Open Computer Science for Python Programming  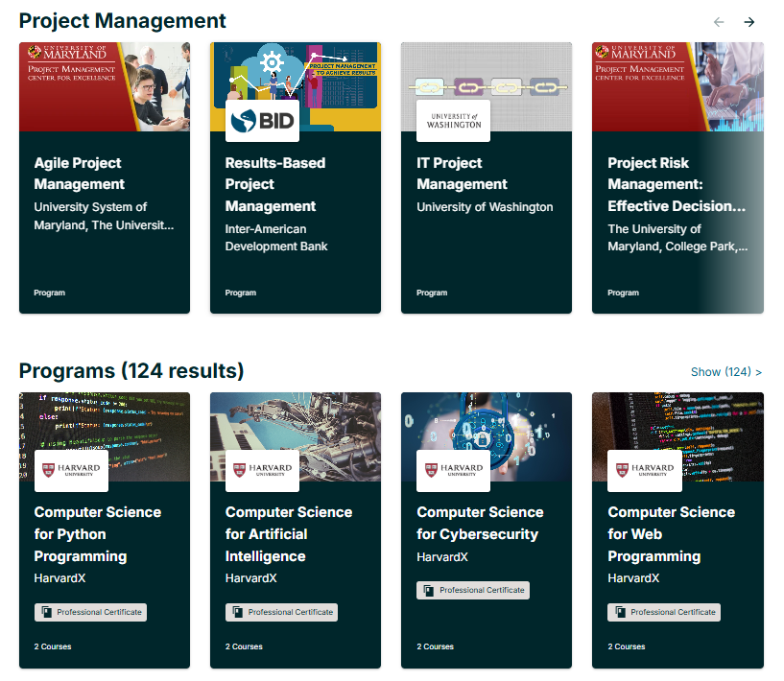(x=98, y=534)
